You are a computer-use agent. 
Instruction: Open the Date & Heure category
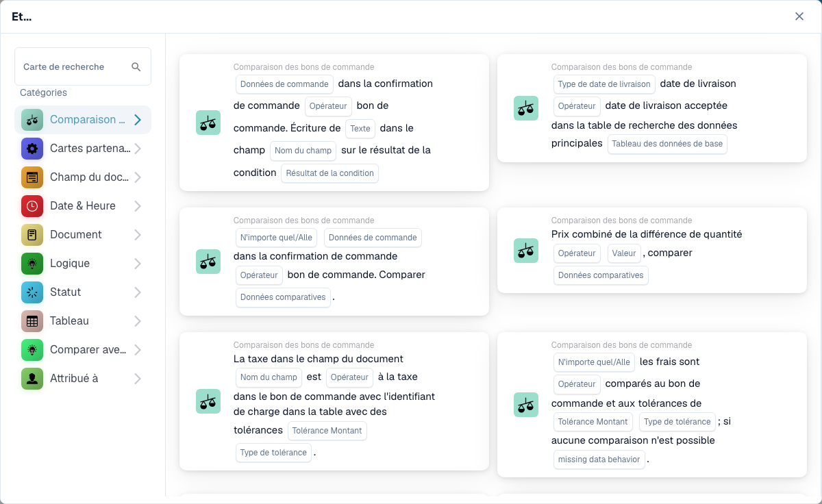click(83, 206)
